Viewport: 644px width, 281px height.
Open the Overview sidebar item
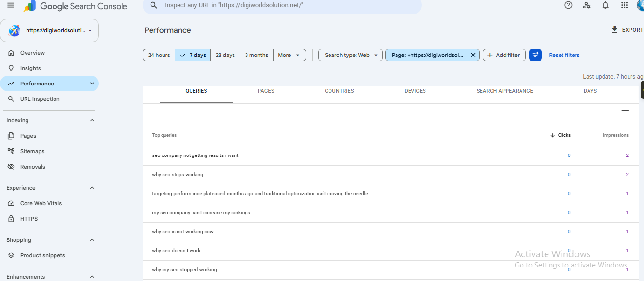pyautogui.click(x=50, y=53)
